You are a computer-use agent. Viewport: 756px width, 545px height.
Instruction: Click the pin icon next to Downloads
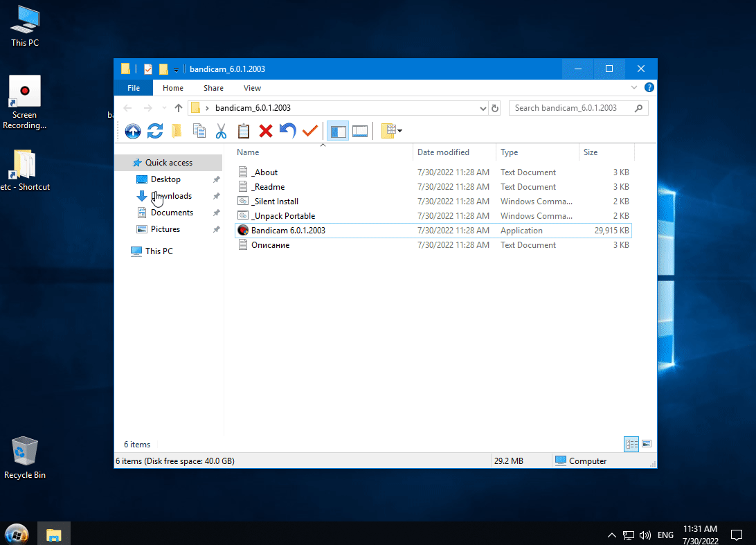point(217,196)
